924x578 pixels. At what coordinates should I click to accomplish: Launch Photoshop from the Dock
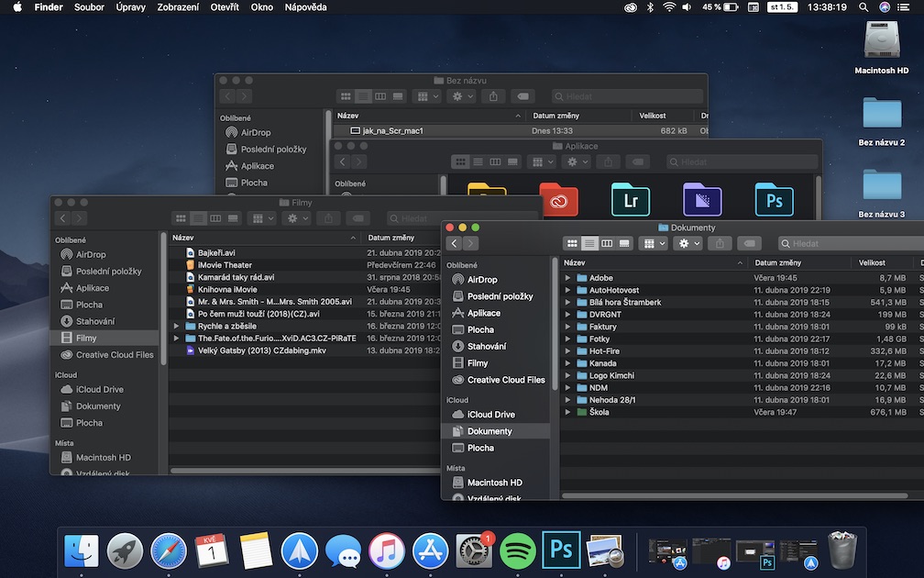coord(561,550)
